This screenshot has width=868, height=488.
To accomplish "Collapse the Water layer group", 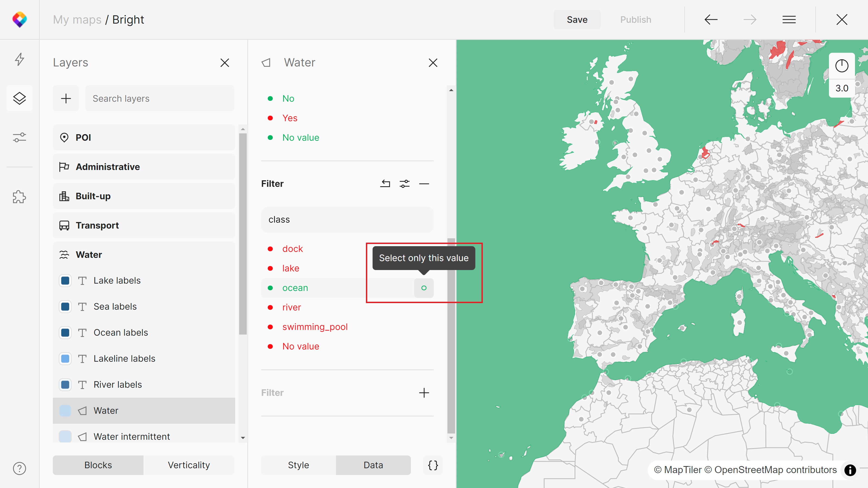I will pyautogui.click(x=89, y=255).
